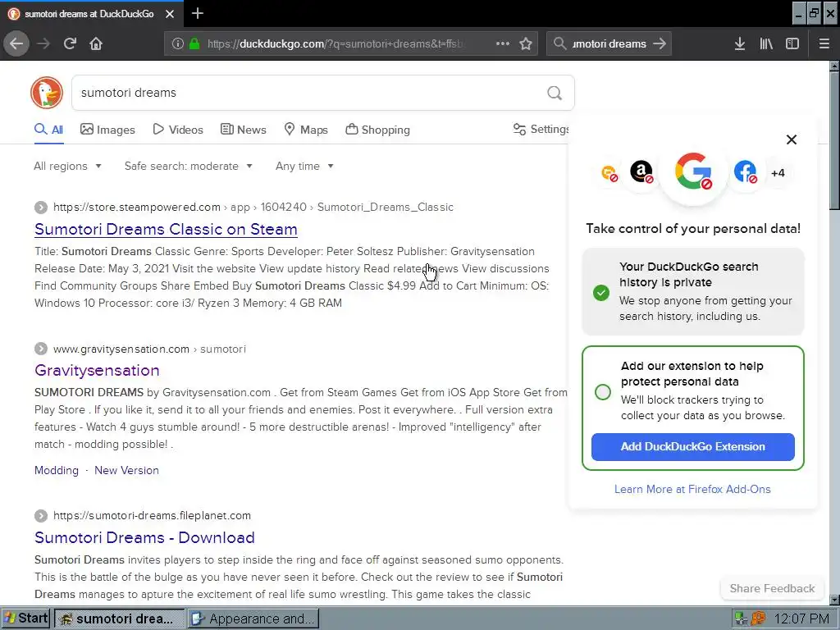Screen dimensions: 840x630
Task: Click the favicon next to store.steampowered.com
Action: 41,208
